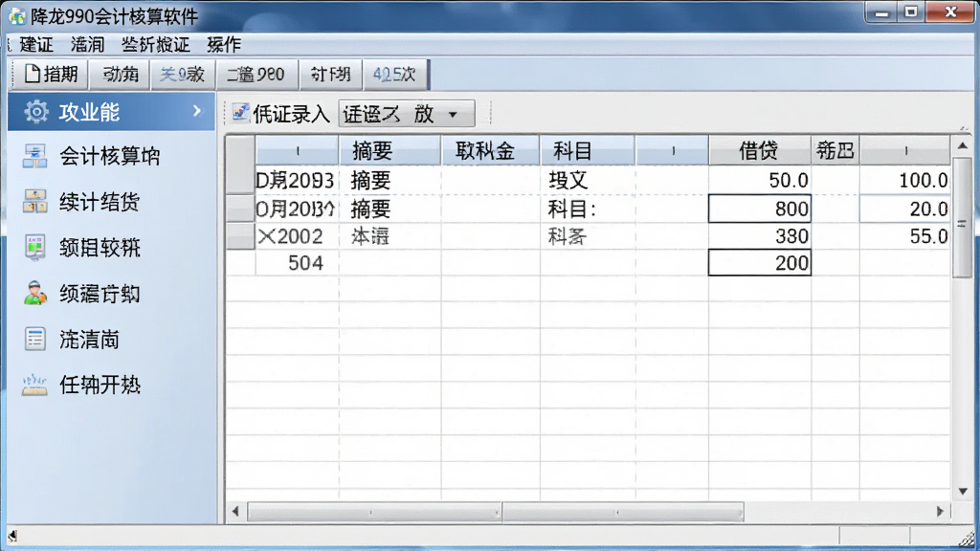Click the toolbar button containing 980
Image resolution: width=980 pixels, height=551 pixels.
[x=256, y=75]
